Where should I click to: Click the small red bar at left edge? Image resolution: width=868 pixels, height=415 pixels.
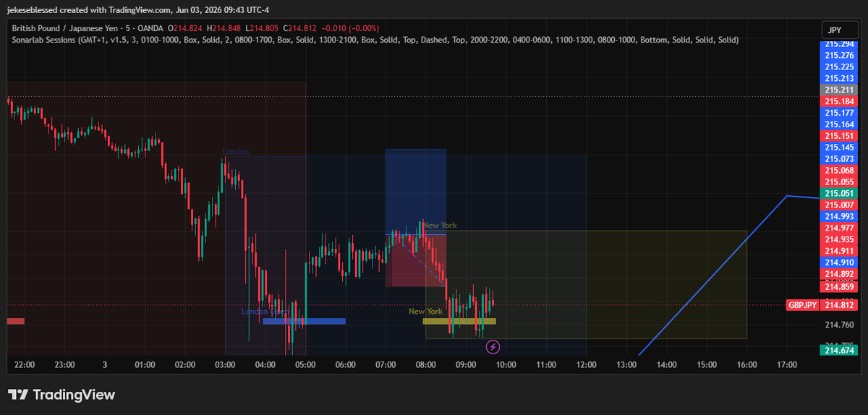point(16,321)
